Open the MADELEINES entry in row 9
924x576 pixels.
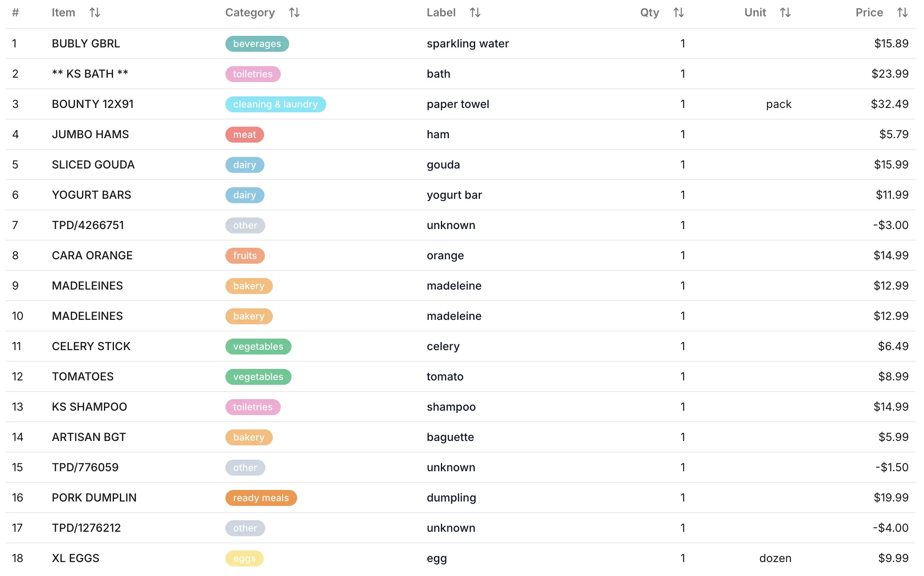[x=87, y=286]
